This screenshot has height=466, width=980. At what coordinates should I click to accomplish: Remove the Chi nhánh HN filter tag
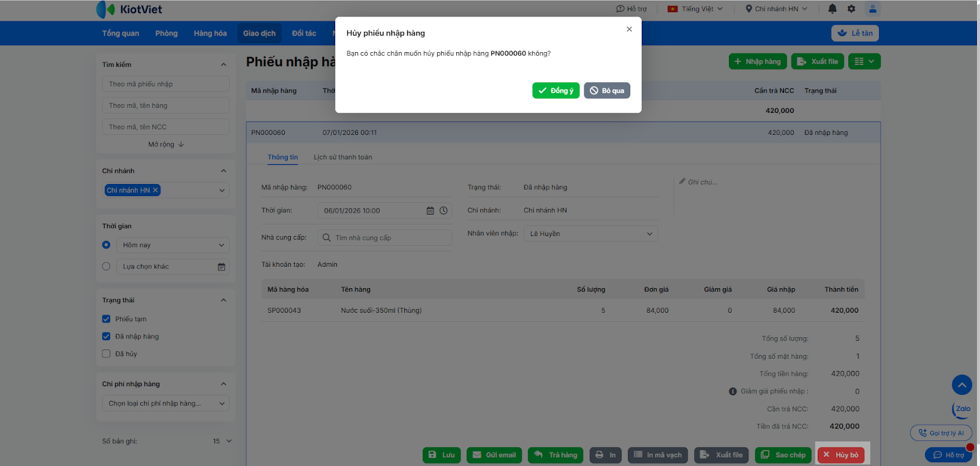click(156, 190)
